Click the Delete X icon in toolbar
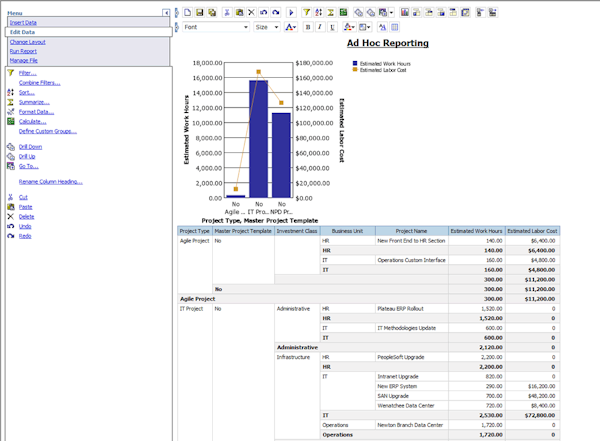Screen dimensions: 600x441 (251, 13)
